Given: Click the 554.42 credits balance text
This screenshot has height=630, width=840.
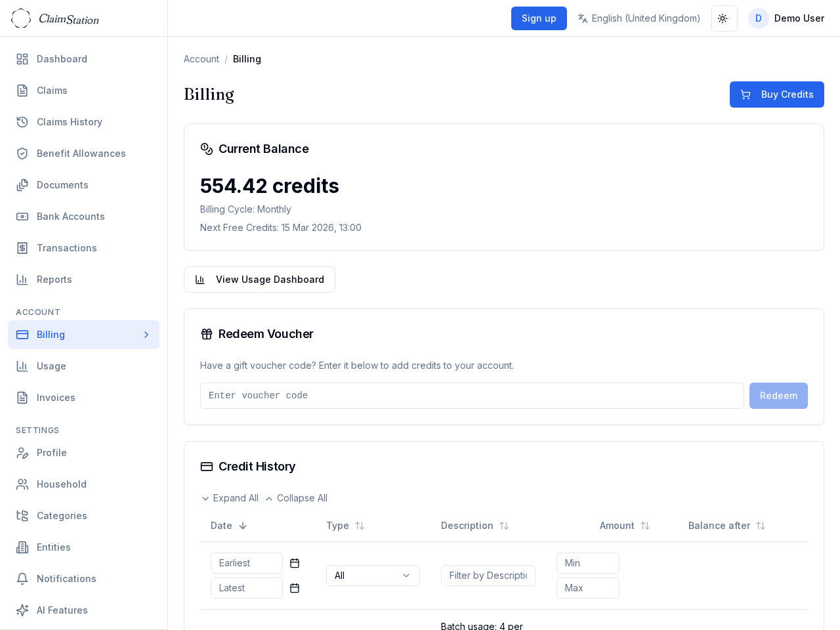Looking at the screenshot, I should (270, 186).
